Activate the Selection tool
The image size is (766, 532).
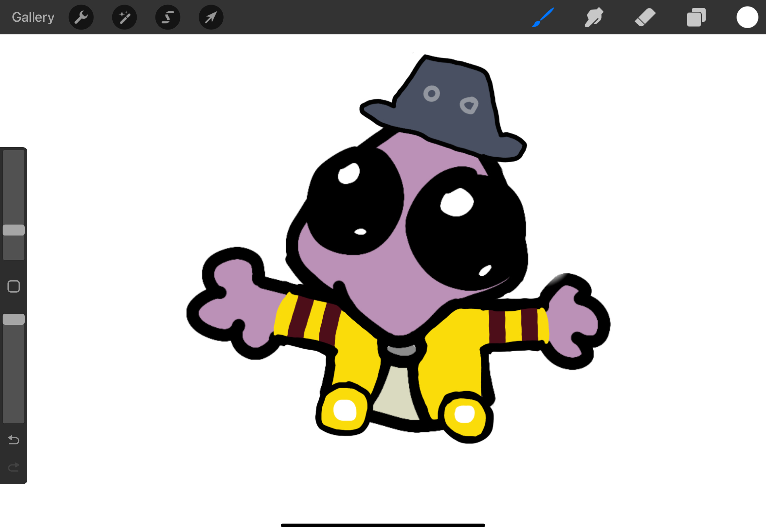point(168,17)
